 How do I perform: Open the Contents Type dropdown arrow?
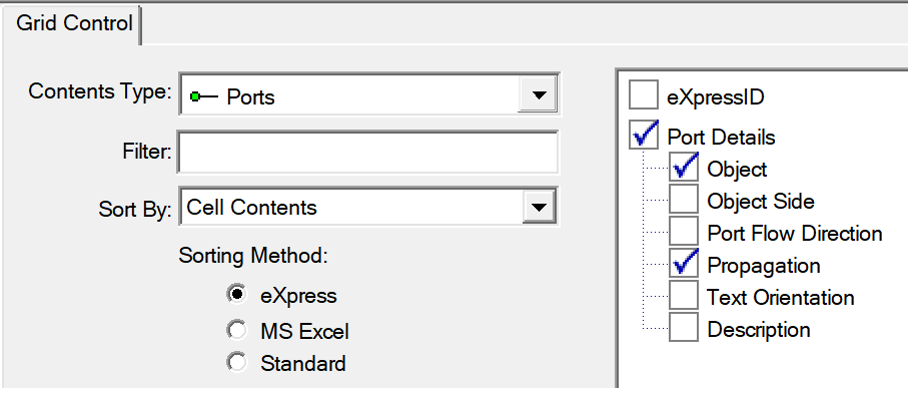[x=539, y=95]
